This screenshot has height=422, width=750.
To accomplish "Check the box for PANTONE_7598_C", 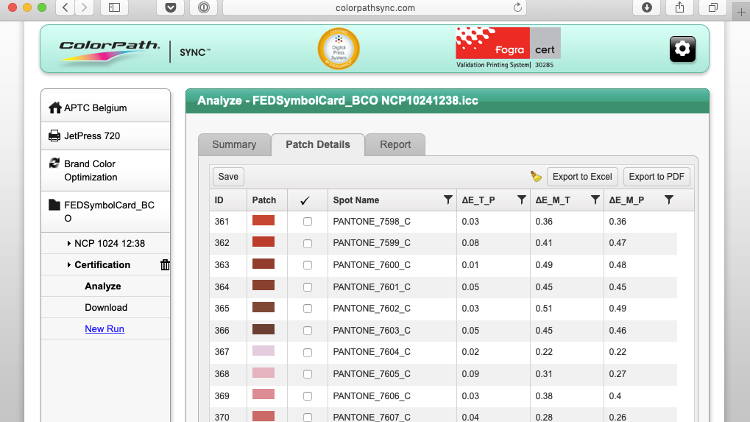I will (x=307, y=222).
